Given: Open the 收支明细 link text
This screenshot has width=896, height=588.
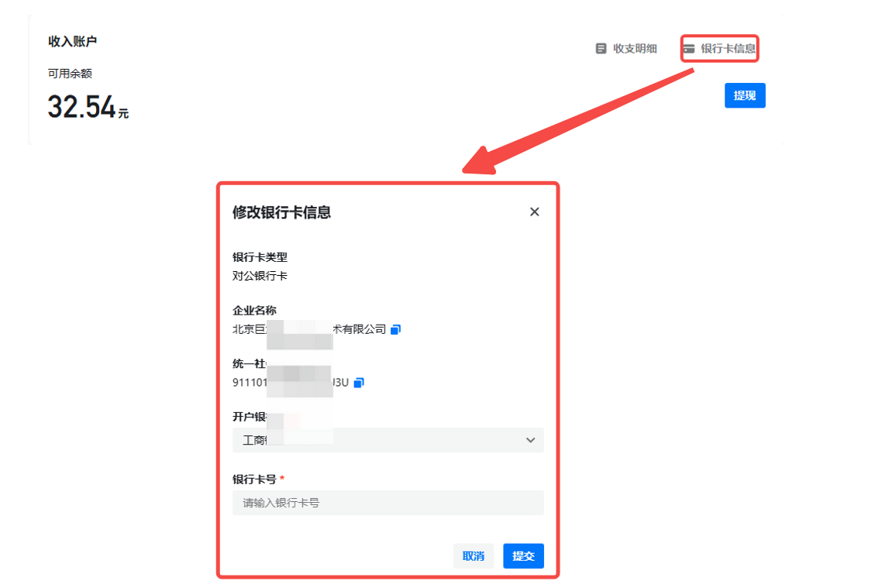Looking at the screenshot, I should (635, 49).
